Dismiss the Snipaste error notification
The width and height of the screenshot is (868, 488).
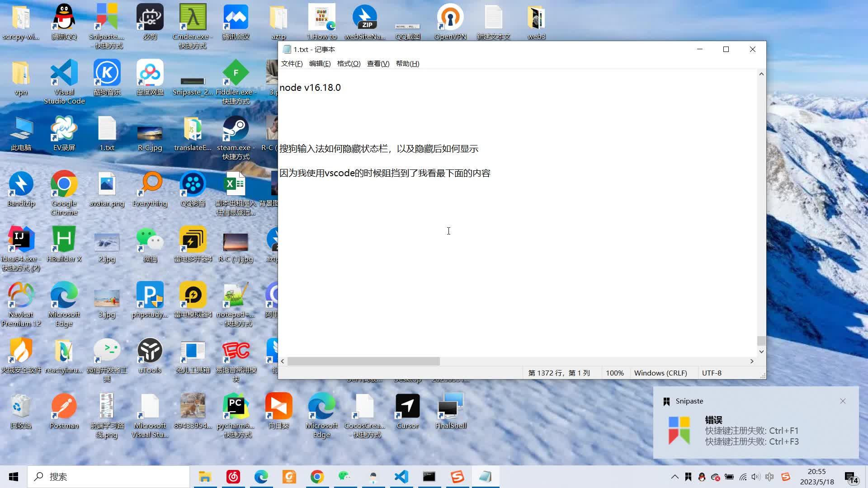point(843,401)
